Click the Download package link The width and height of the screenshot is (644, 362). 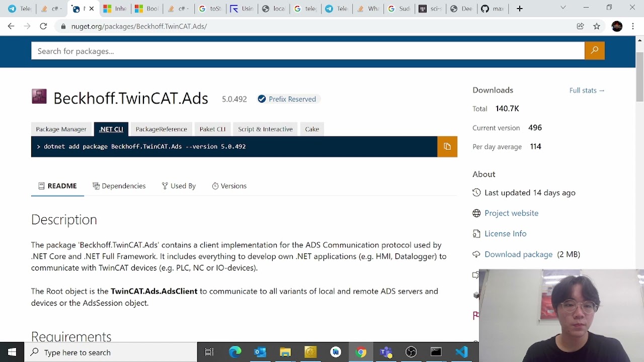coord(518,254)
